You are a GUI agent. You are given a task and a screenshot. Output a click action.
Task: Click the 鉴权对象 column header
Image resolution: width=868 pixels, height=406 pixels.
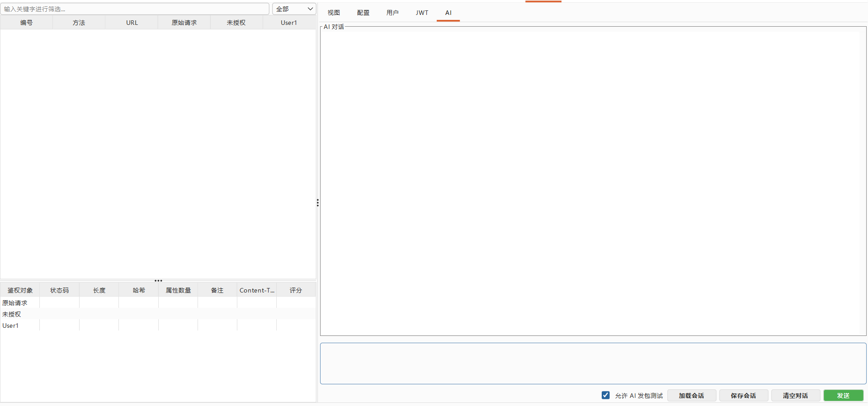[x=20, y=290]
